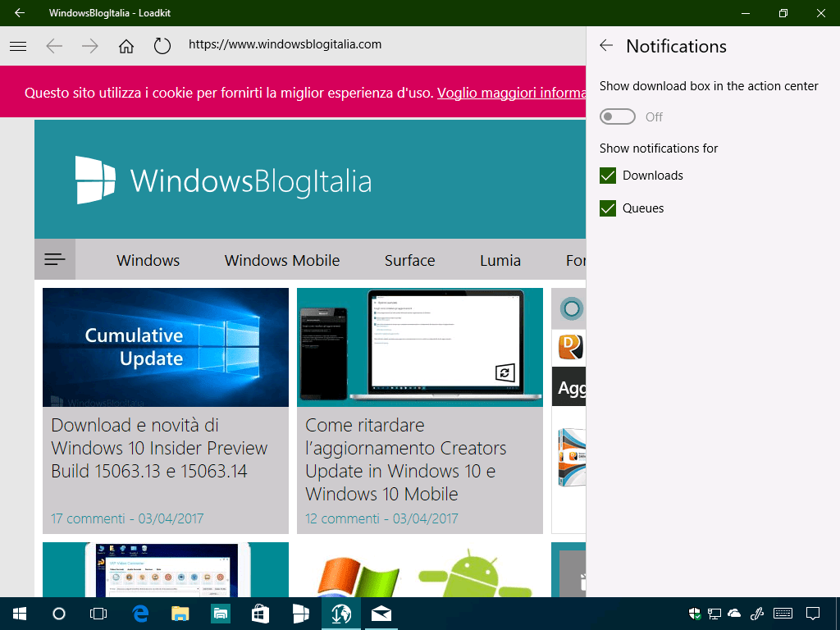Image resolution: width=840 pixels, height=630 pixels.
Task: Click the title bar back arrow
Action: 20,13
